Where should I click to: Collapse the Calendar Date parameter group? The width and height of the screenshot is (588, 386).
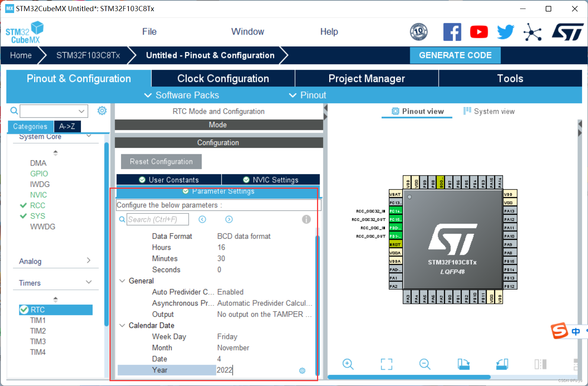(x=122, y=325)
